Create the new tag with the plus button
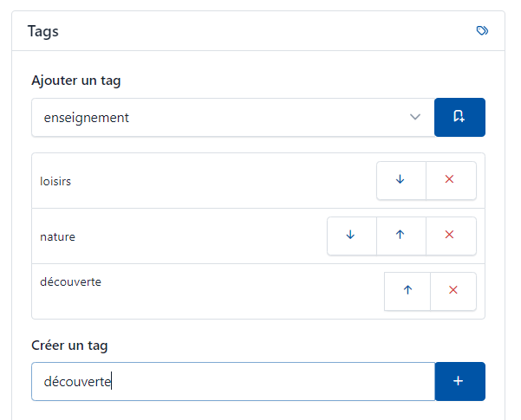The width and height of the screenshot is (521, 420). (x=459, y=381)
